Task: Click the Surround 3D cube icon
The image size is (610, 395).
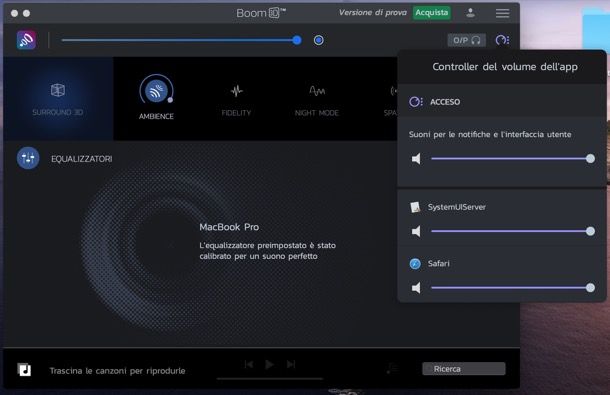Action: click(58, 90)
